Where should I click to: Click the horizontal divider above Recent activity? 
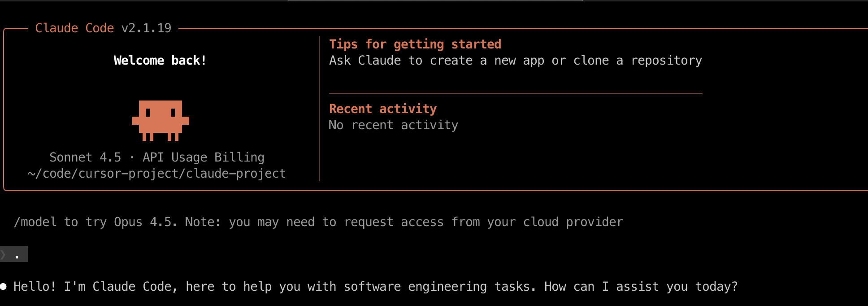pos(516,93)
